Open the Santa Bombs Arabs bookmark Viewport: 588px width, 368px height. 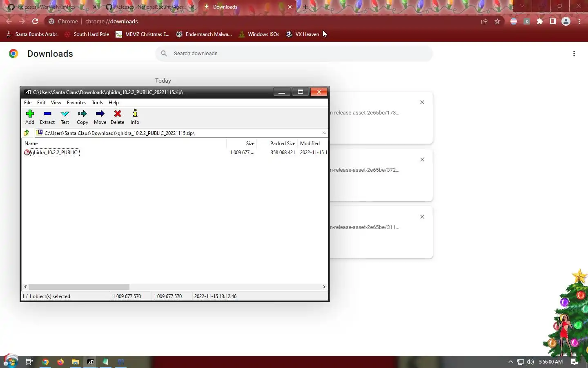tap(32, 34)
